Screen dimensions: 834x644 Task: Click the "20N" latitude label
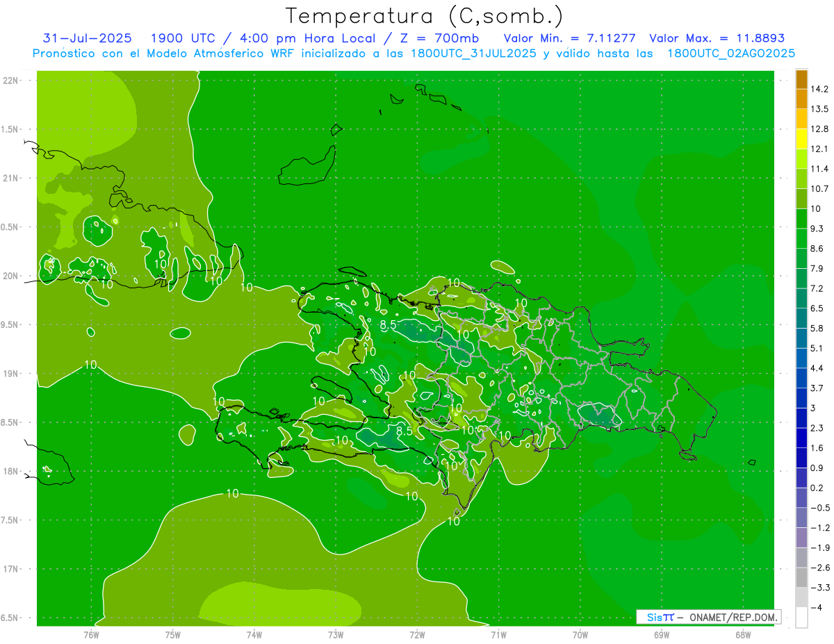(x=12, y=276)
